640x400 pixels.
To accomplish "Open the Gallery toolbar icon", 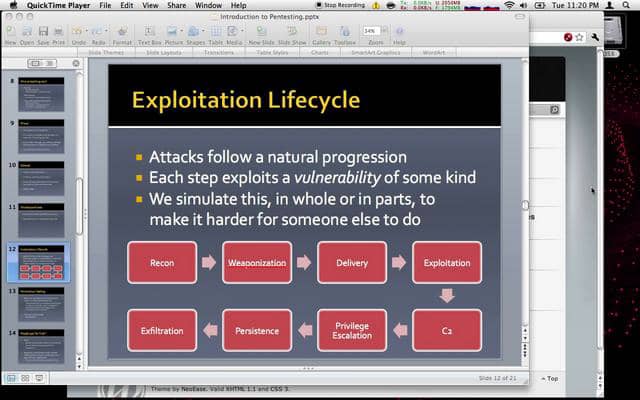I will (322, 32).
